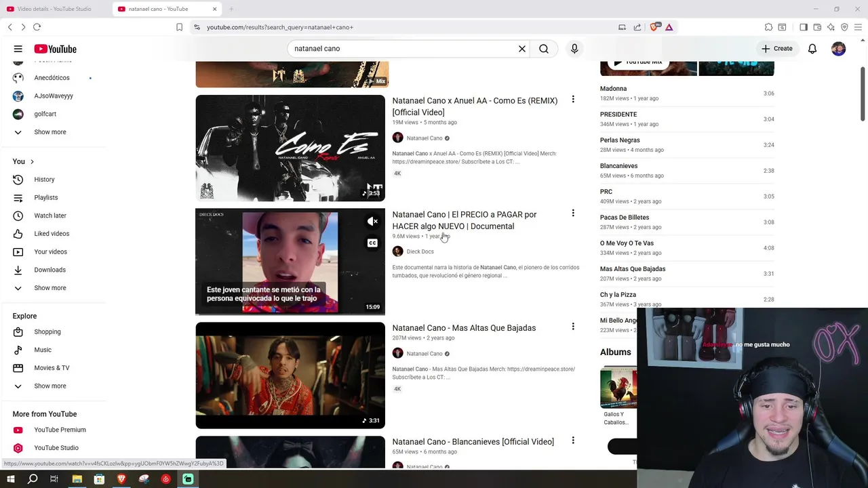Unmute the preview on documentary thumbnail
This screenshot has width=868, height=488.
tap(372, 221)
